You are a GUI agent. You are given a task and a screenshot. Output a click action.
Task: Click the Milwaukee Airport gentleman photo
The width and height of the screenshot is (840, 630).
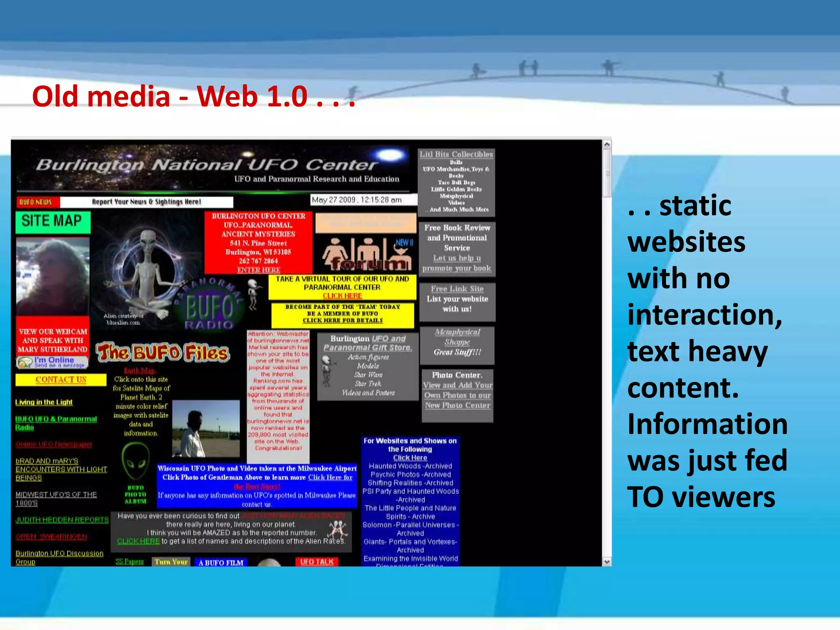[206, 429]
